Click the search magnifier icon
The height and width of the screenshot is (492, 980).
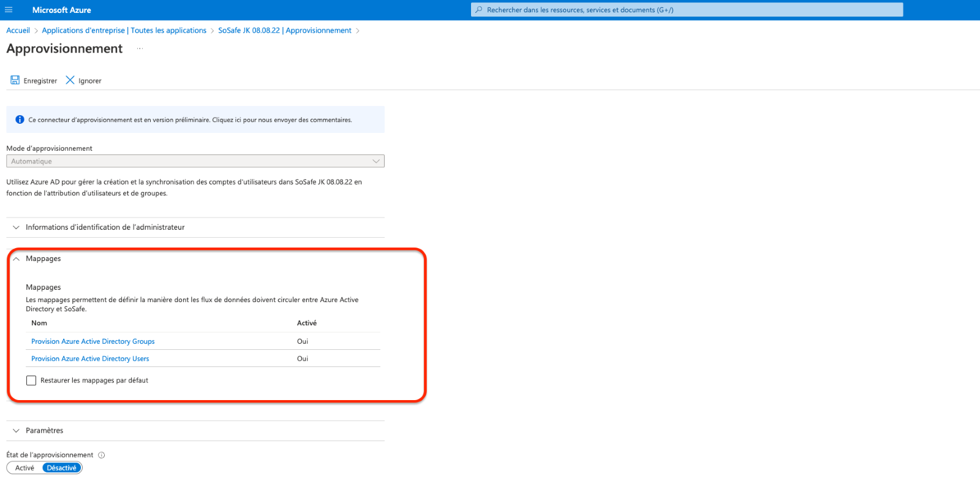tap(479, 10)
